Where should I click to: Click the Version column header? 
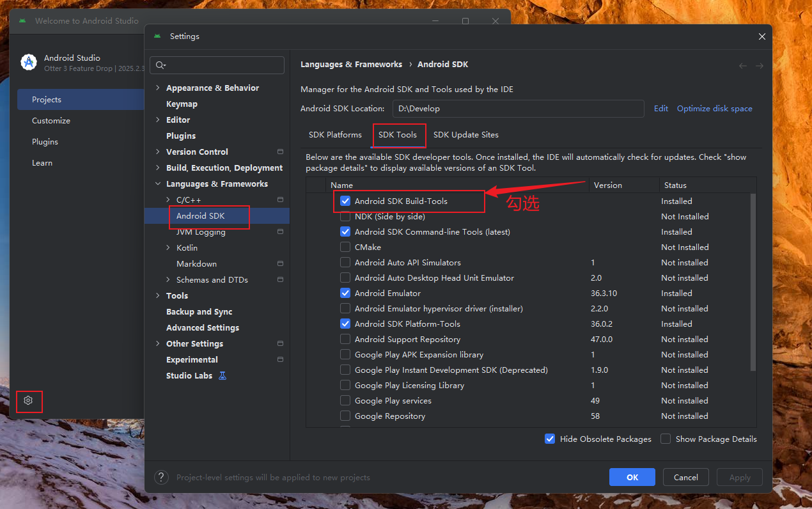click(x=624, y=185)
